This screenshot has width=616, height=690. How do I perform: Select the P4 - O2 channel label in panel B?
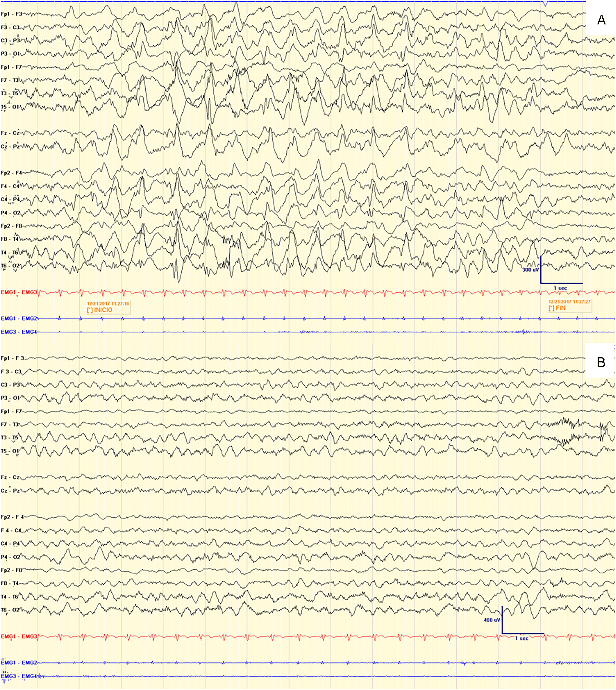point(10,557)
